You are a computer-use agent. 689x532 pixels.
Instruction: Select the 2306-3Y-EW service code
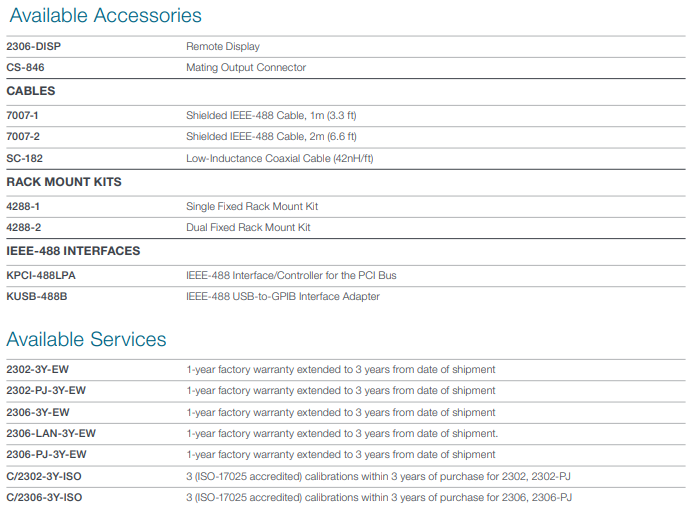(38, 412)
